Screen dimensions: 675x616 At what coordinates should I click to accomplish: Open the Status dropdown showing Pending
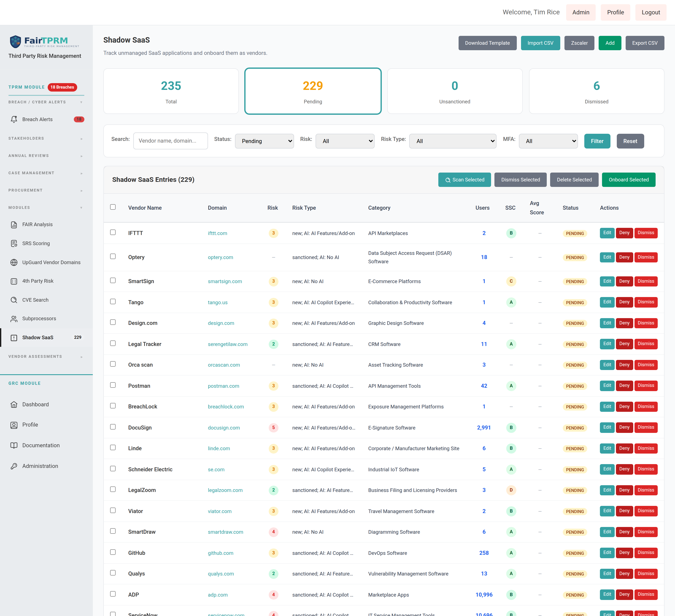265,141
